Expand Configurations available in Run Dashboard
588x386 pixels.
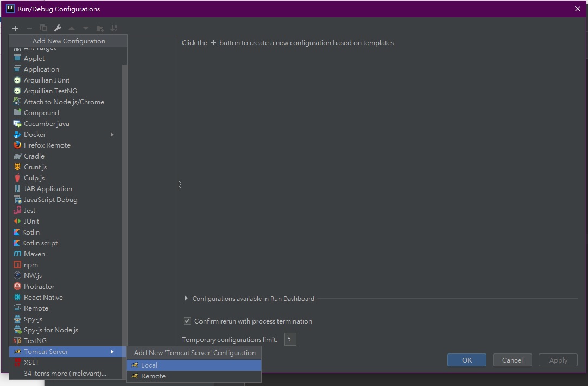pos(186,299)
